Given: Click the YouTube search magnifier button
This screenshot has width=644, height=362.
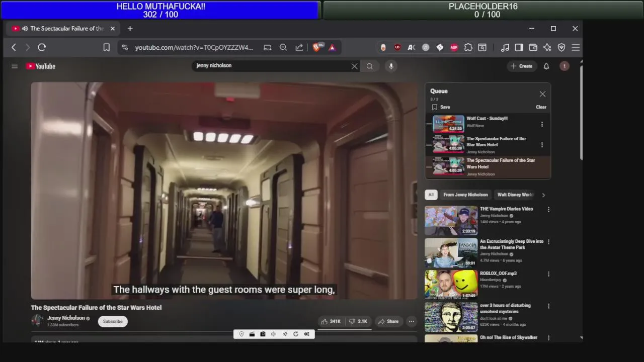Looking at the screenshot, I should (369, 66).
